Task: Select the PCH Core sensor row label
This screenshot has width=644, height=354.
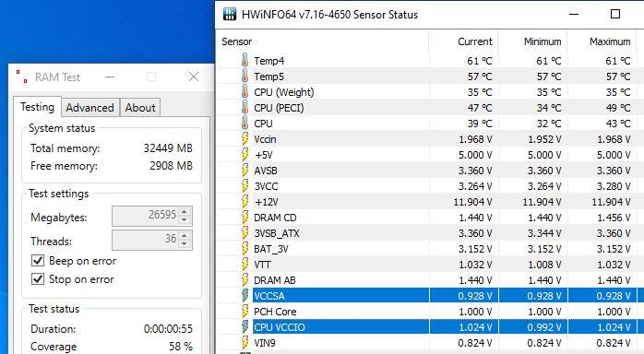Action: point(275,312)
